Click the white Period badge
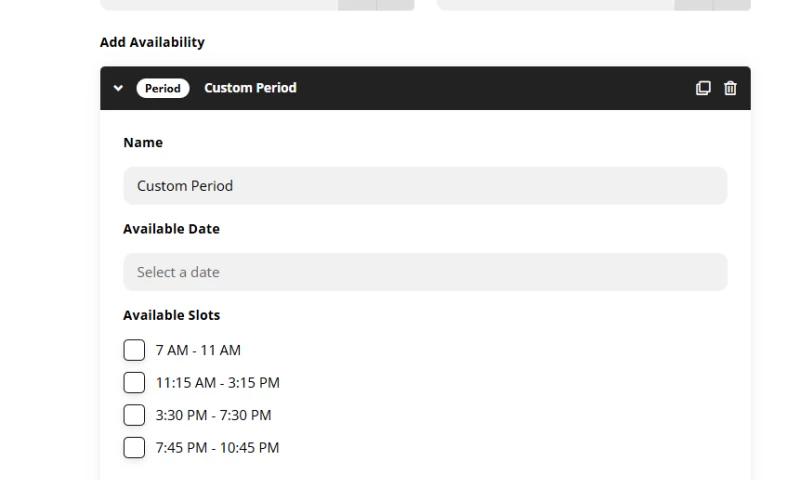 [163, 88]
